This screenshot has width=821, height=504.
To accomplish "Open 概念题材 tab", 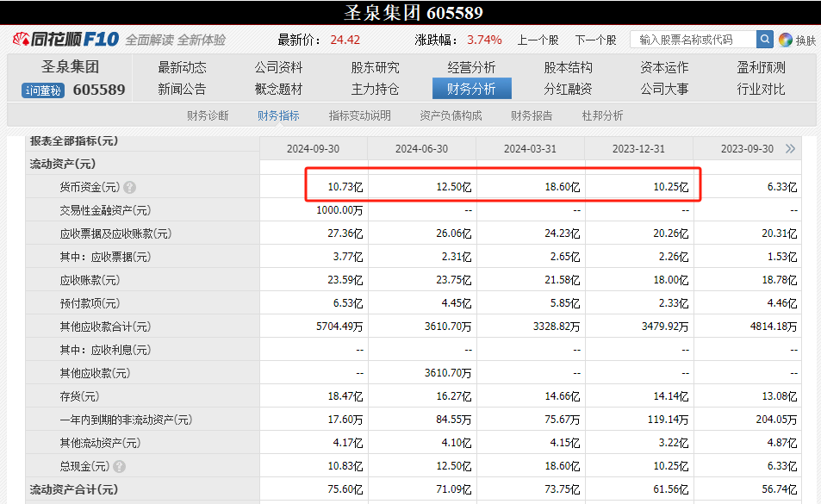I will point(278,90).
